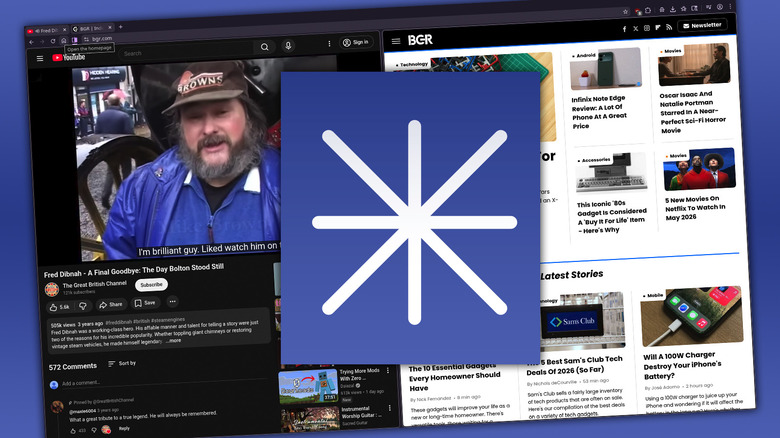Open the downloads icon in the browser toolbar
The width and height of the screenshot is (780, 438).
673,9
